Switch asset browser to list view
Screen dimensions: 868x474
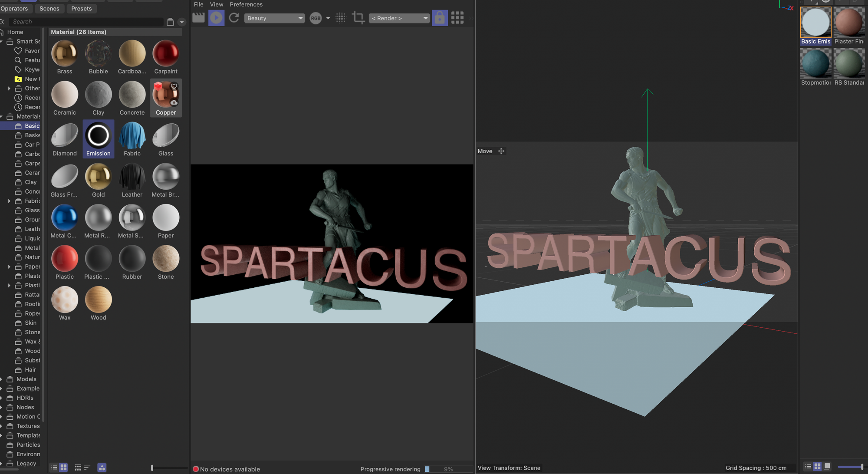pos(54,467)
